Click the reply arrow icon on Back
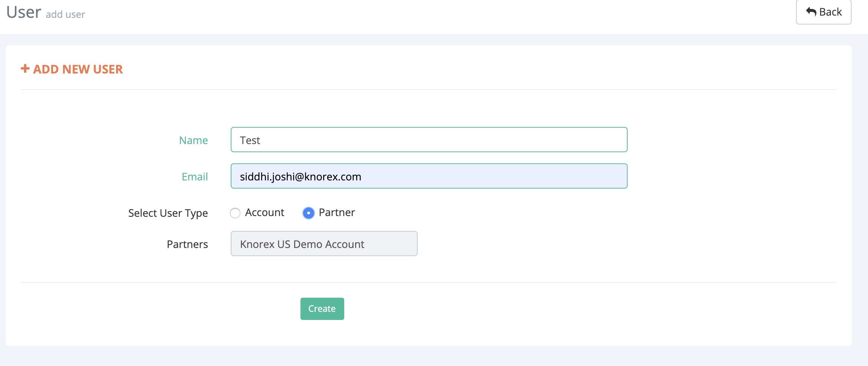868x366 pixels. (811, 12)
